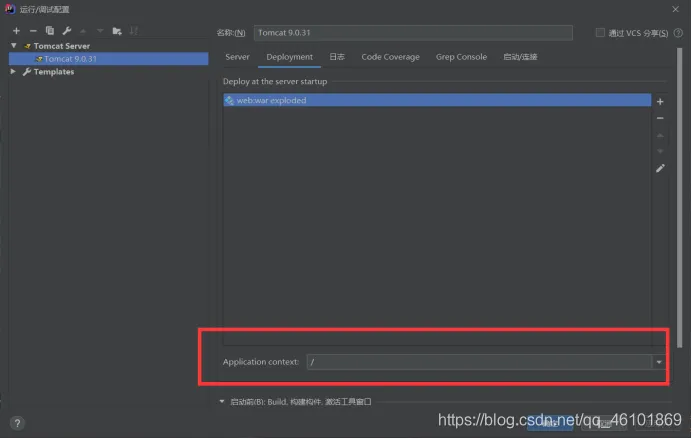The image size is (692, 439).
Task: Select Templates item in tree
Action: pyautogui.click(x=53, y=71)
